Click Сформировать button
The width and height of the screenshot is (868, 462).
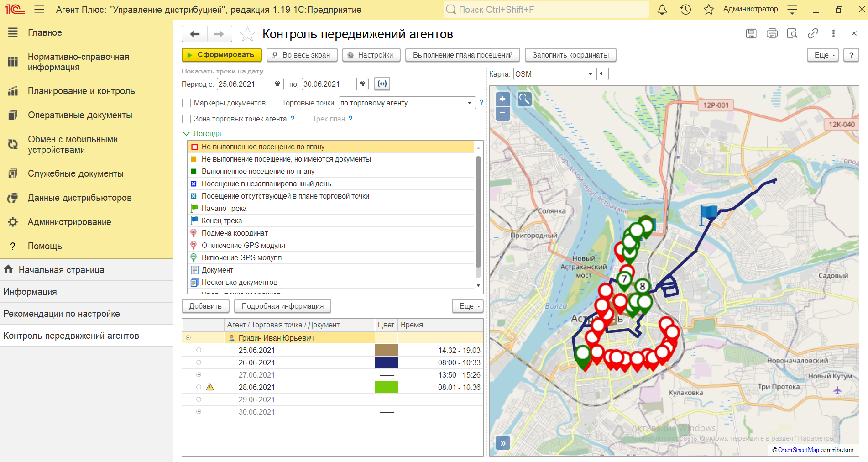point(222,55)
